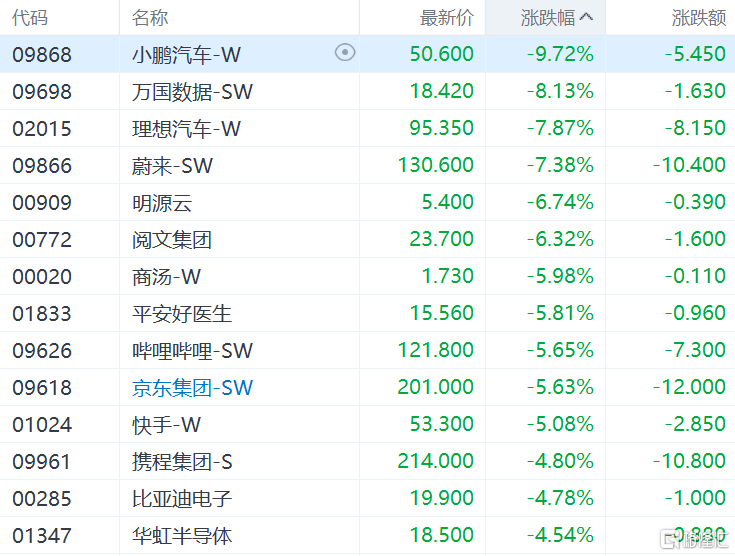Select the 小鹏汽车-W row name
The height and width of the screenshot is (556, 735).
click(x=186, y=55)
